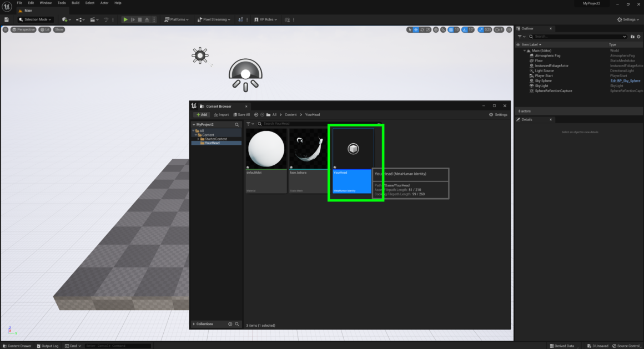Open Outliner settings gear

pos(638,37)
